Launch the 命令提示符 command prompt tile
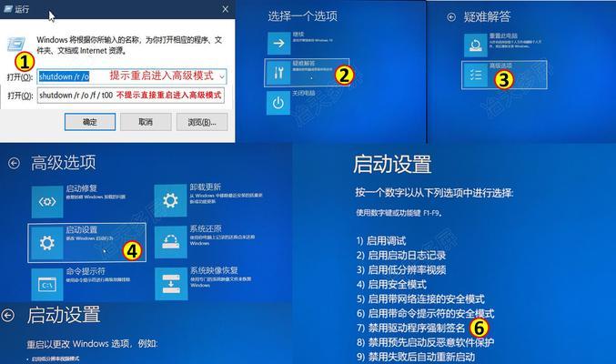Image resolution: width=616 pixels, height=364 pixels. tap(47, 284)
